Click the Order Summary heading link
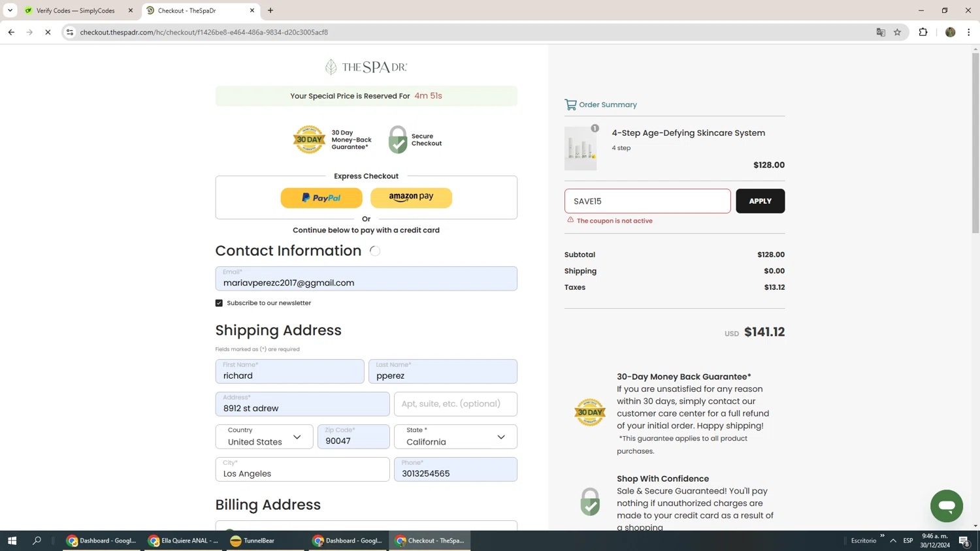 608,104
